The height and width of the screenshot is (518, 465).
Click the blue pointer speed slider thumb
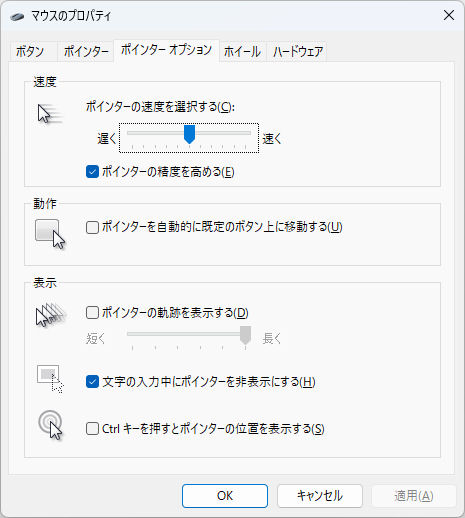pyautogui.click(x=189, y=134)
